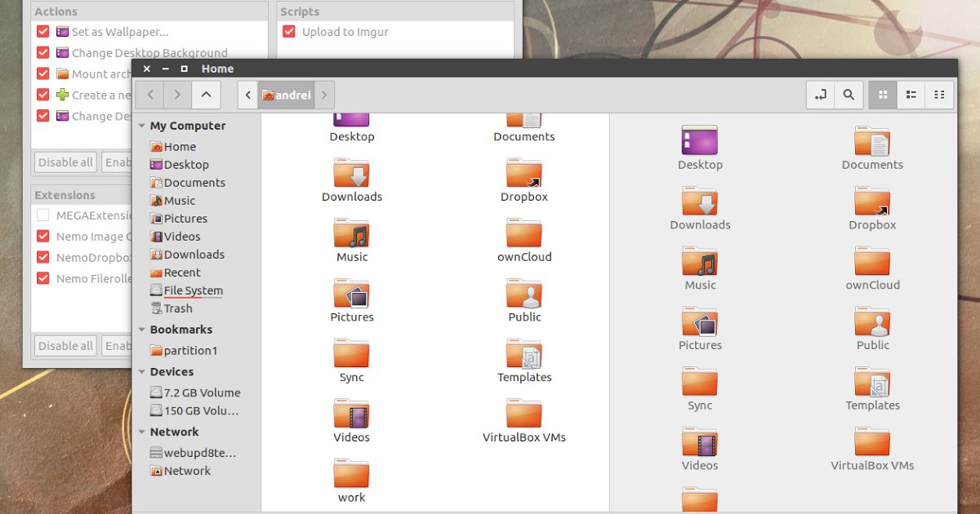This screenshot has height=514, width=980.
Task: Open Dropbox folder in right pane
Action: point(872,209)
